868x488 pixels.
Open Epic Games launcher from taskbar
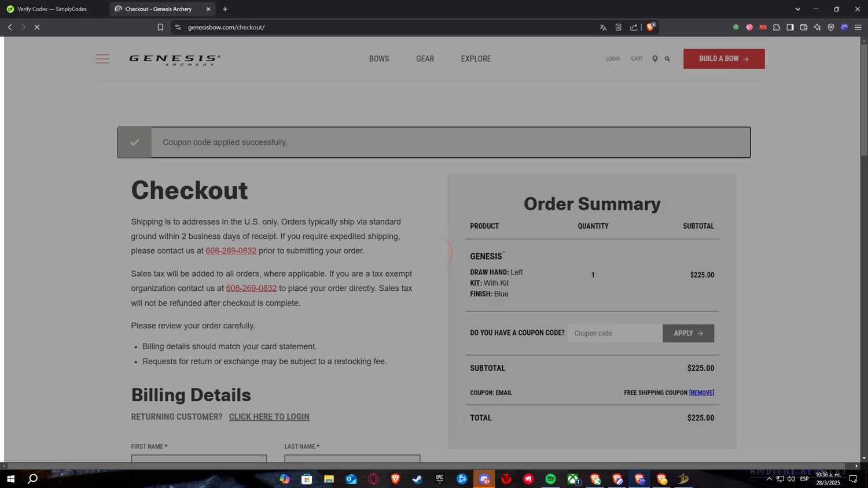tap(440, 479)
